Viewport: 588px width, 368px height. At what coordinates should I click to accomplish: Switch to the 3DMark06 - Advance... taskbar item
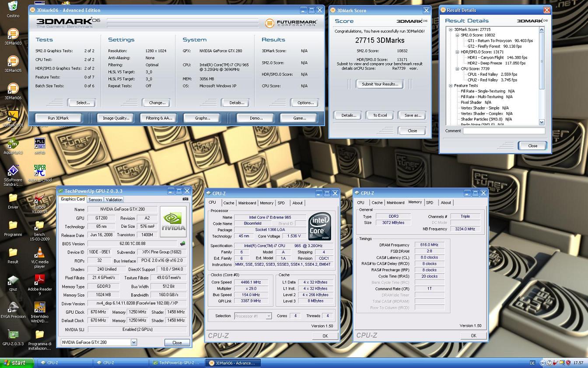232,363
